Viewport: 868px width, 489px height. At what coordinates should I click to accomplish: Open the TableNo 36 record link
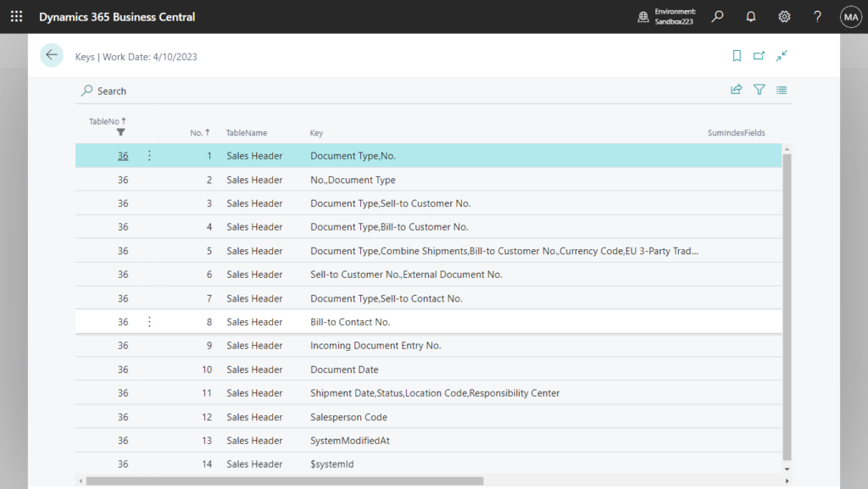pos(123,155)
